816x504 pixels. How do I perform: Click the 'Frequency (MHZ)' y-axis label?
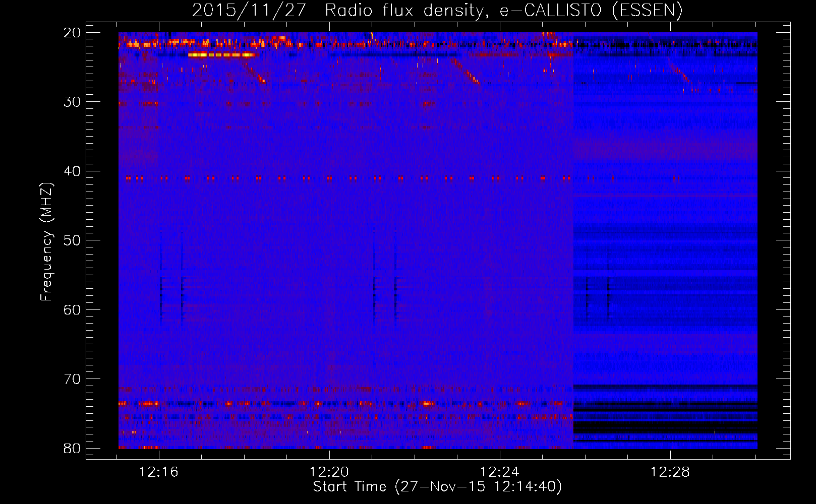tap(46, 242)
